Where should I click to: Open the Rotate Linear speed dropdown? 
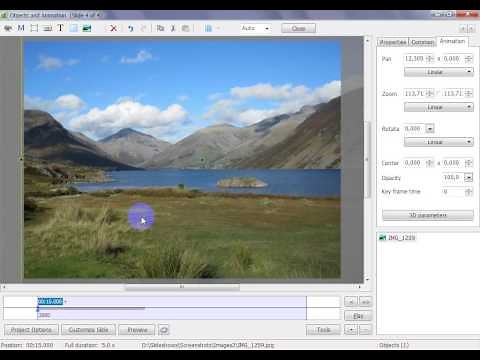(x=439, y=142)
